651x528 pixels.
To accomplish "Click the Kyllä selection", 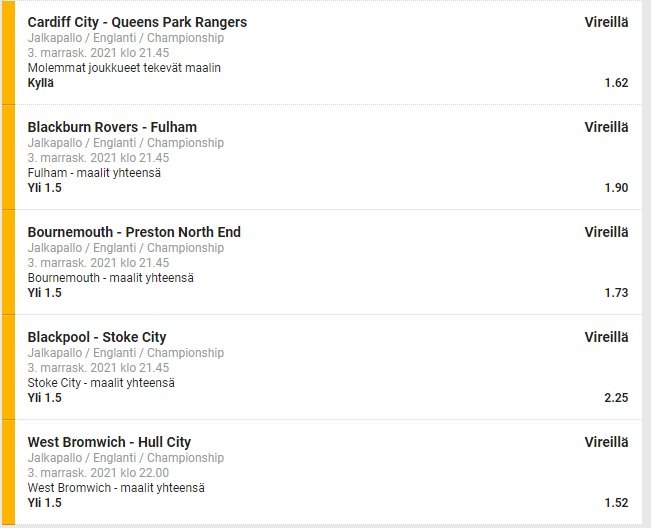I will coord(41,83).
